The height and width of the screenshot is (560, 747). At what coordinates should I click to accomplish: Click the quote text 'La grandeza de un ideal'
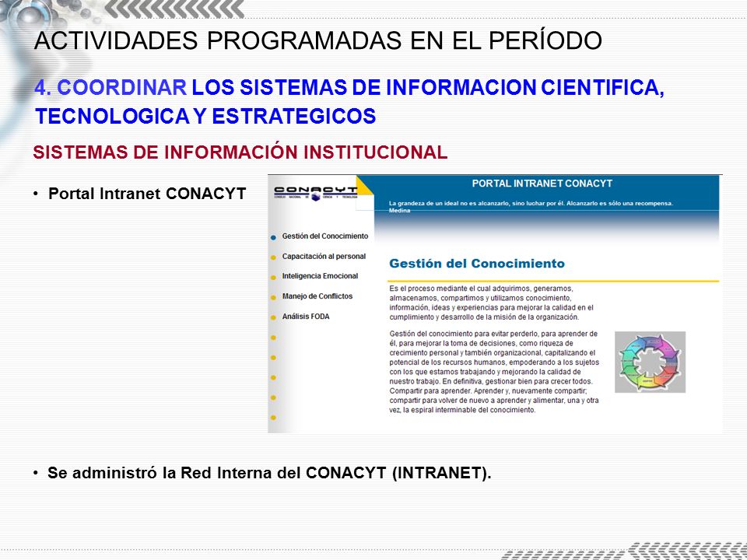pos(531,207)
